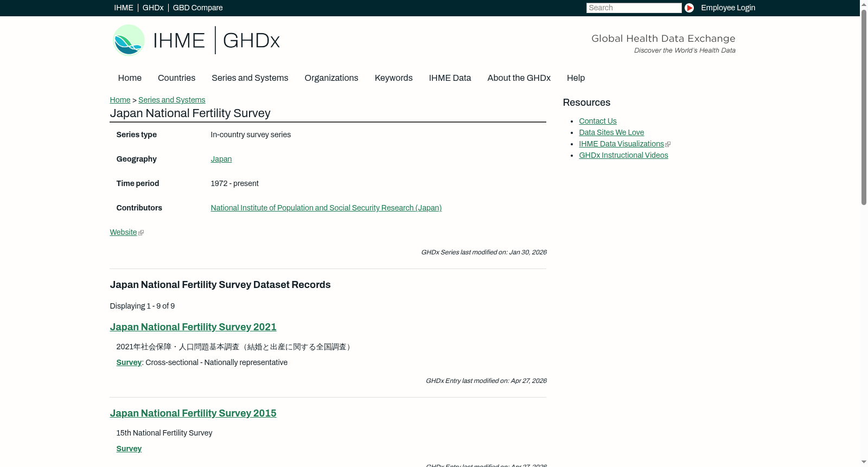Click Series and Systems breadcrumb link
The height and width of the screenshot is (467, 868).
point(171,100)
